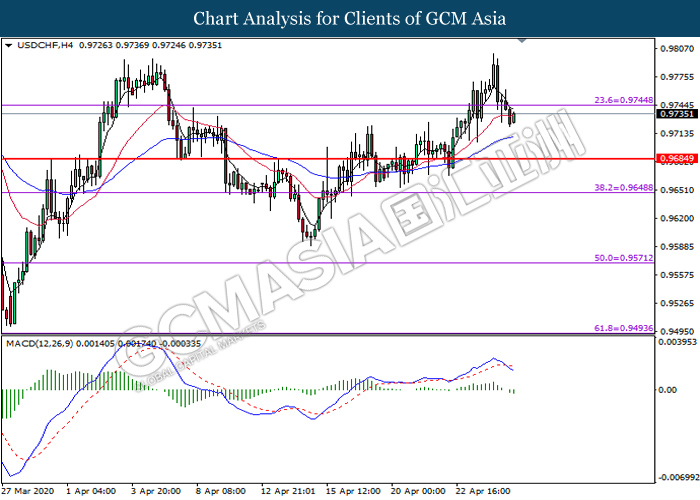
Task: Click the 22 Apr 16:00 time label
Action: pyautogui.click(x=483, y=491)
